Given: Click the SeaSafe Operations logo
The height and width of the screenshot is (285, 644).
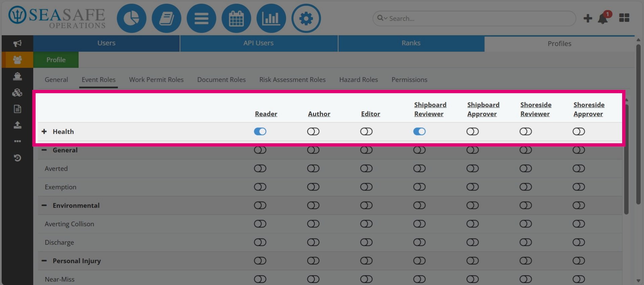Looking at the screenshot, I should click(x=57, y=17).
